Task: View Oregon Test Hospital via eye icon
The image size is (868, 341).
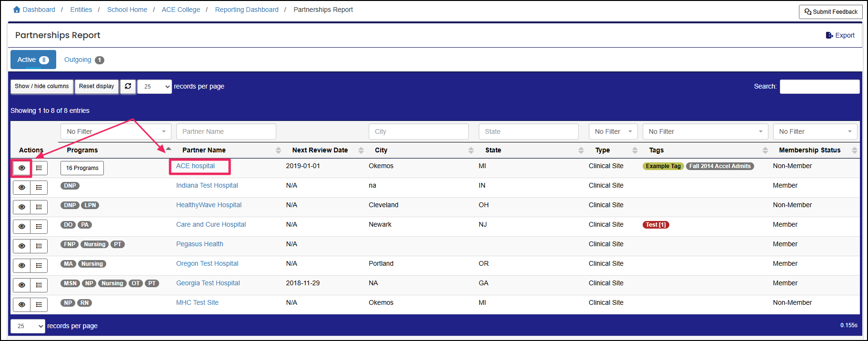Action: coord(22,266)
